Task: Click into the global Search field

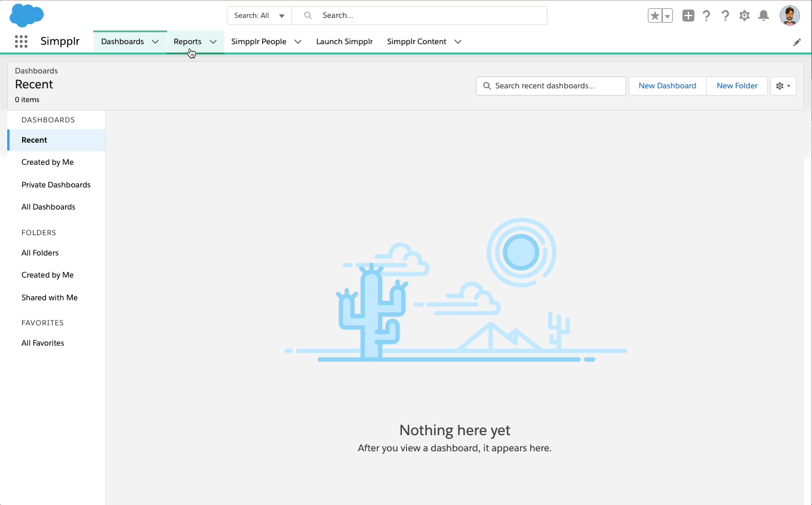Action: pyautogui.click(x=419, y=16)
